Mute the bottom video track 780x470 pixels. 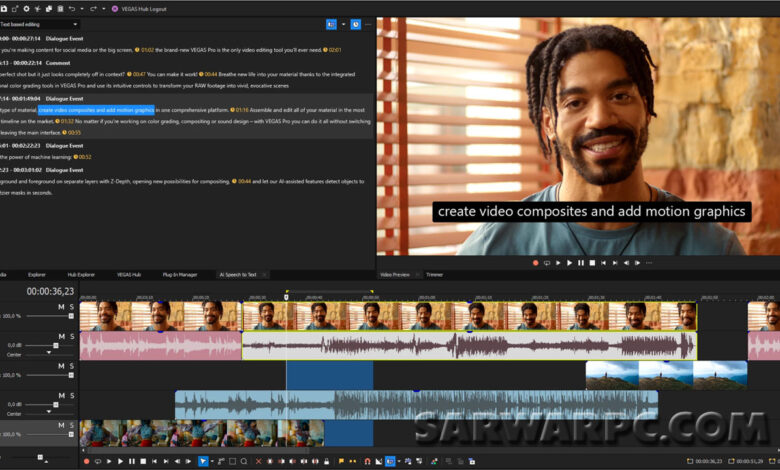coord(61,425)
